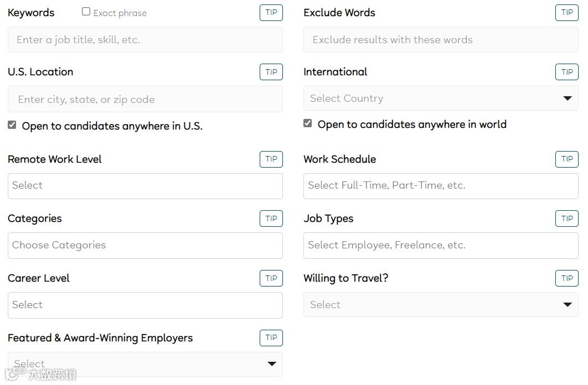Screen dimensions: 588x385
Task: Click the city, state, or zip code field
Action: tap(145, 100)
